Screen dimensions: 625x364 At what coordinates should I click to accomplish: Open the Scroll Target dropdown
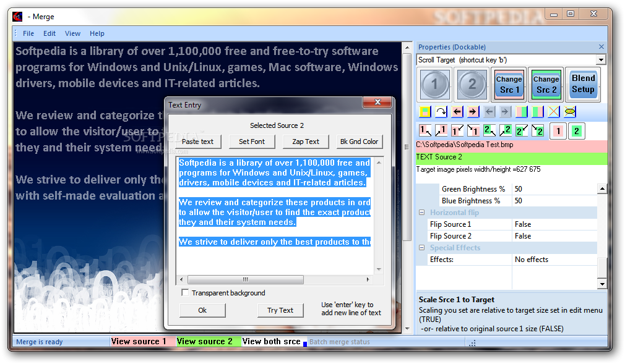pos(601,60)
